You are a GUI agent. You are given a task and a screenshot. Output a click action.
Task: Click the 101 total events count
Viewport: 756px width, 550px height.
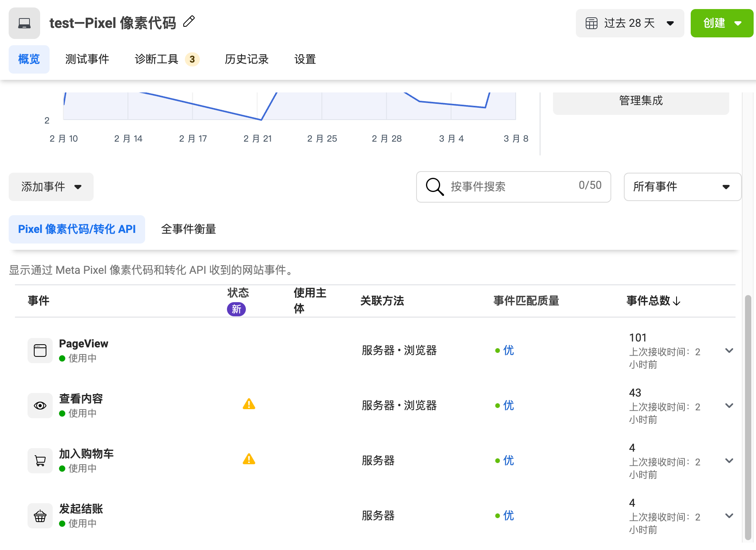[638, 338]
